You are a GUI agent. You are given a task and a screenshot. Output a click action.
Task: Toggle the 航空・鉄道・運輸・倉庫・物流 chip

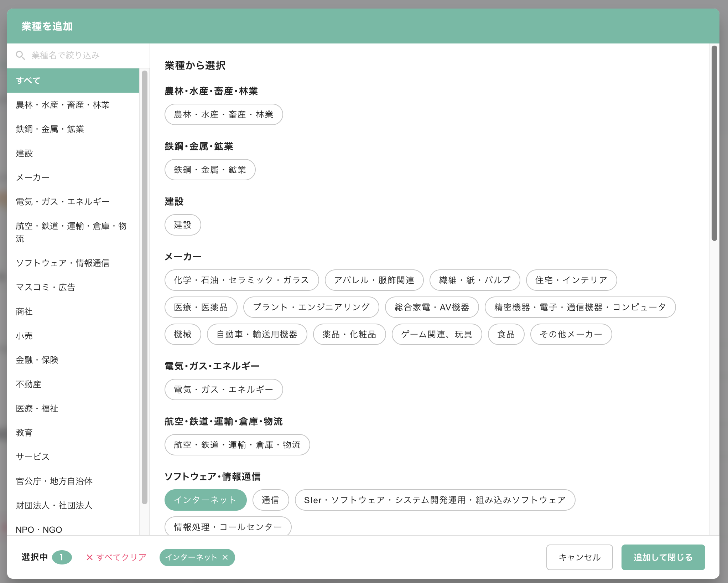click(237, 445)
